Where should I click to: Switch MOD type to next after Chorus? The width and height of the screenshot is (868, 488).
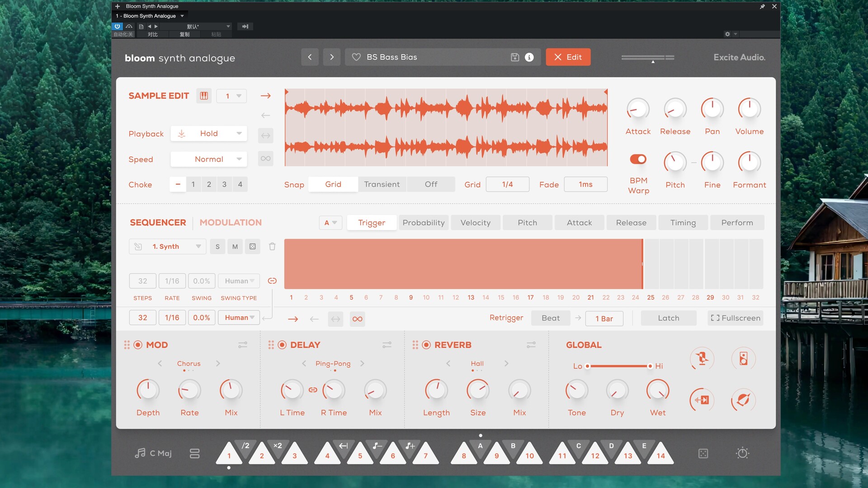pyautogui.click(x=218, y=363)
